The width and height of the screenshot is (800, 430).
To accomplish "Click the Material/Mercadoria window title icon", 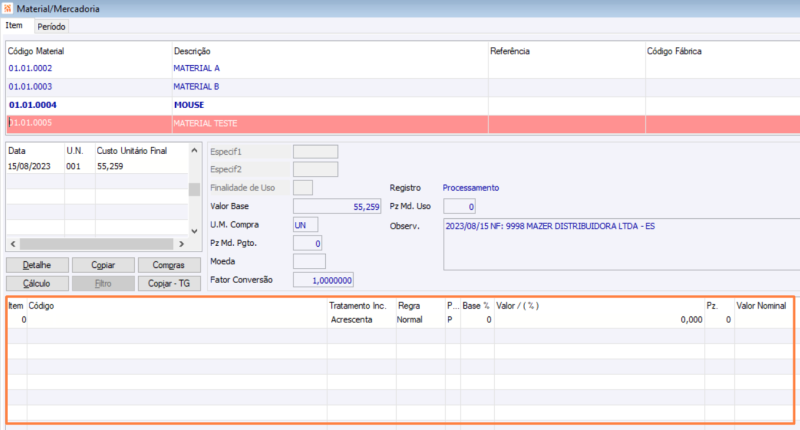I will point(7,8).
